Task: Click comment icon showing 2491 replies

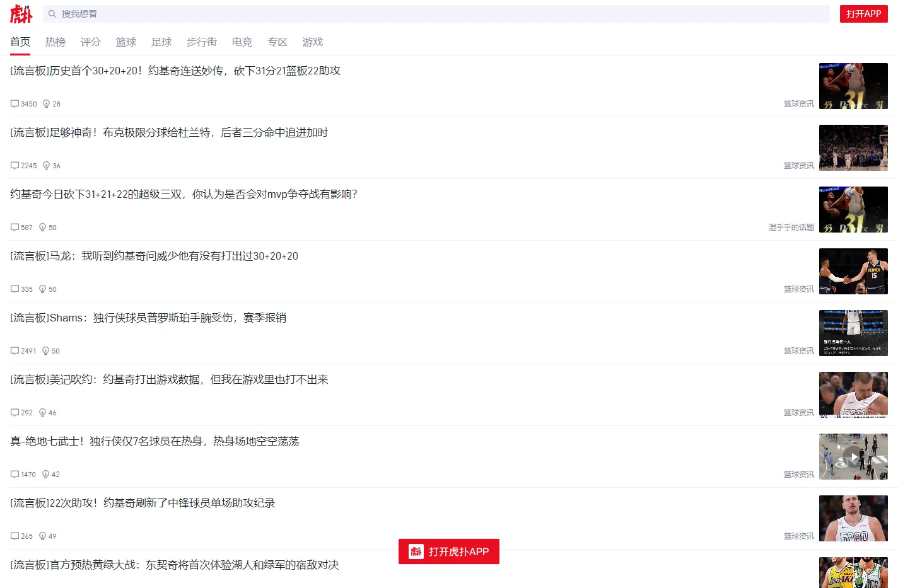Action: (15, 351)
